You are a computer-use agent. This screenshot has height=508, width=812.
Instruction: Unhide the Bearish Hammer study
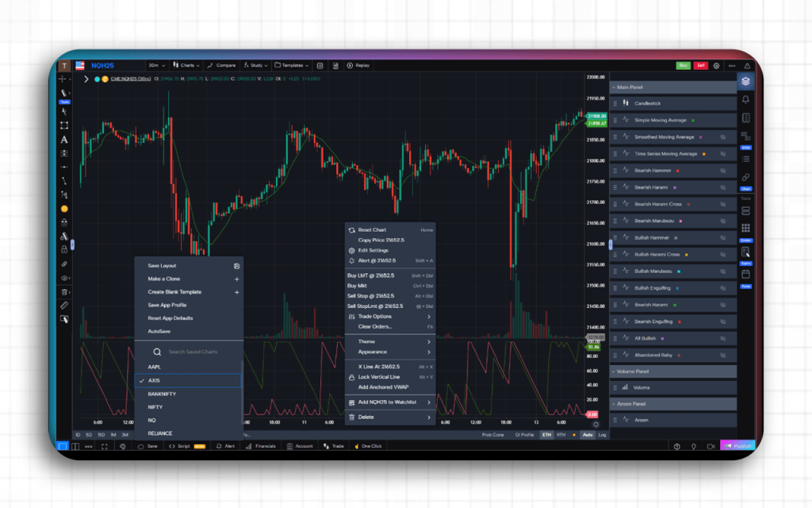tap(722, 171)
